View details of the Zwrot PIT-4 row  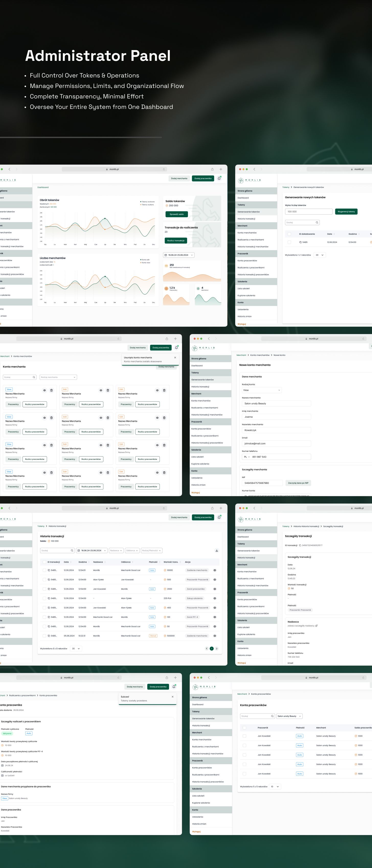pyautogui.click(x=215, y=617)
